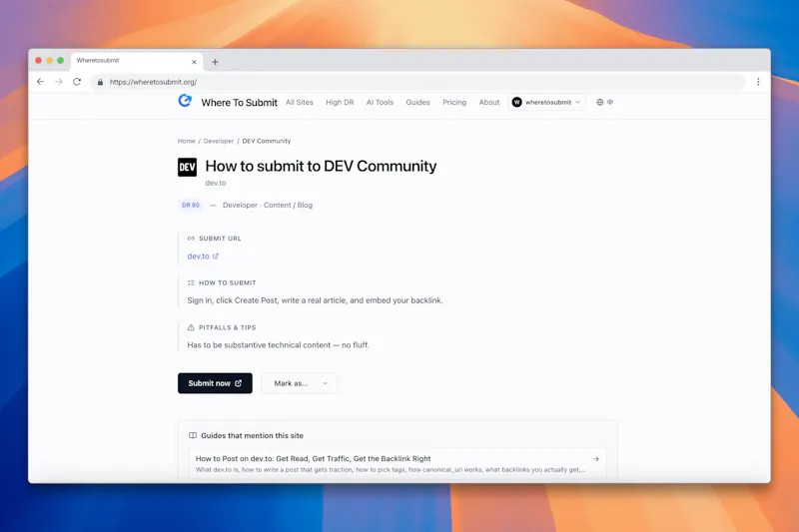Click the How to submit to DEV Community heading
799x532 pixels.
point(321,166)
